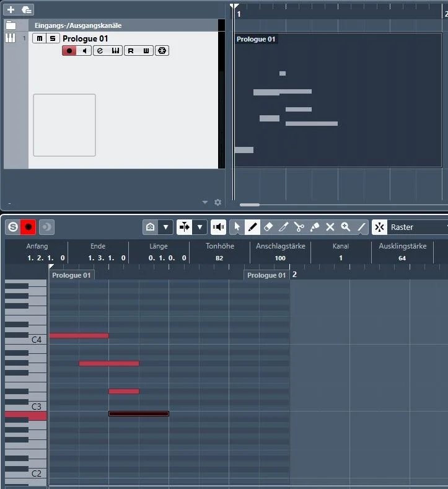Open the Raster snap type dropdown
The height and width of the screenshot is (489, 448).
click(x=418, y=227)
